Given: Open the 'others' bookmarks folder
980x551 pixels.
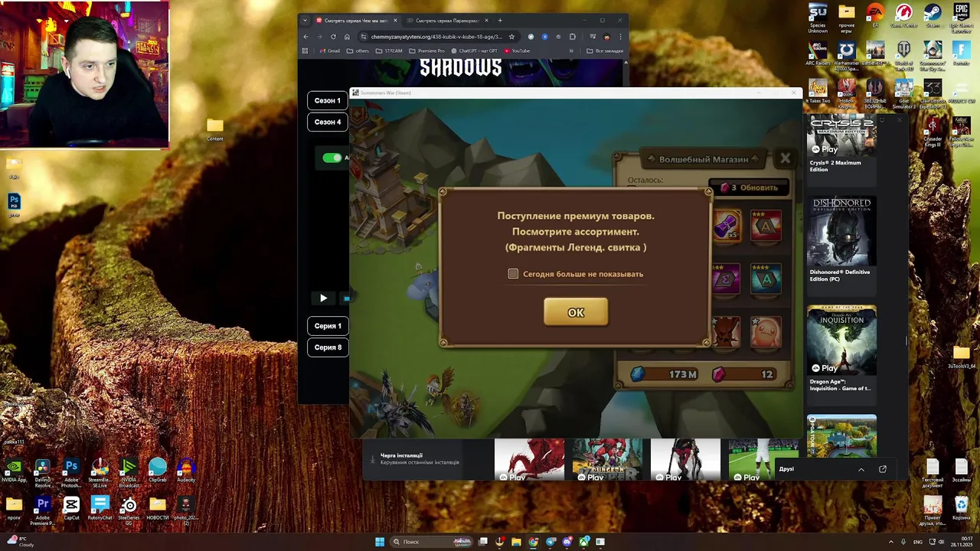Looking at the screenshot, I should (358, 51).
